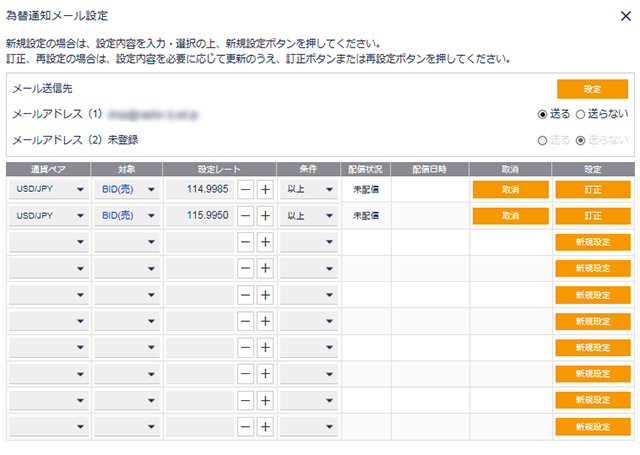This screenshot has width=640, height=455.
Task: Increase the 115.9950 rate with plus
Action: pos(265,215)
